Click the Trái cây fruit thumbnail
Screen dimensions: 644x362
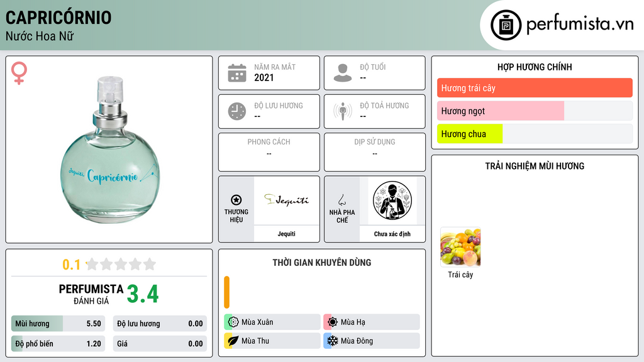[460, 247]
